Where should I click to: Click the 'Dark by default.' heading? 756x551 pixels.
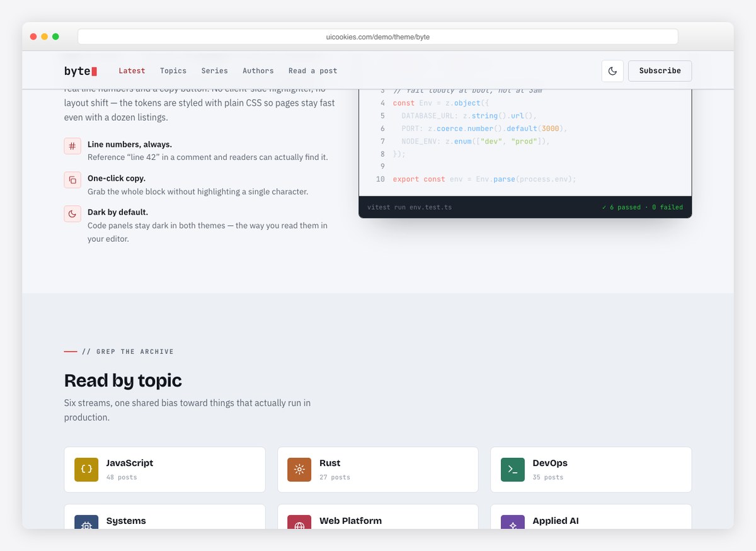click(x=118, y=212)
